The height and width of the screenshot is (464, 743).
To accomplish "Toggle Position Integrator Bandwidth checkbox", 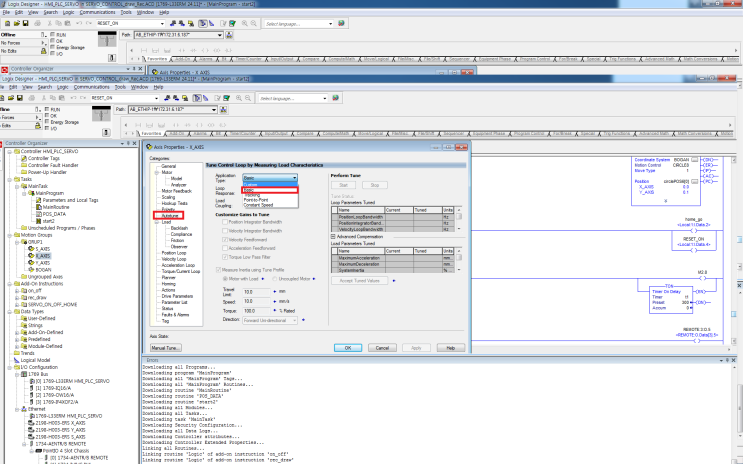I will tap(225, 222).
